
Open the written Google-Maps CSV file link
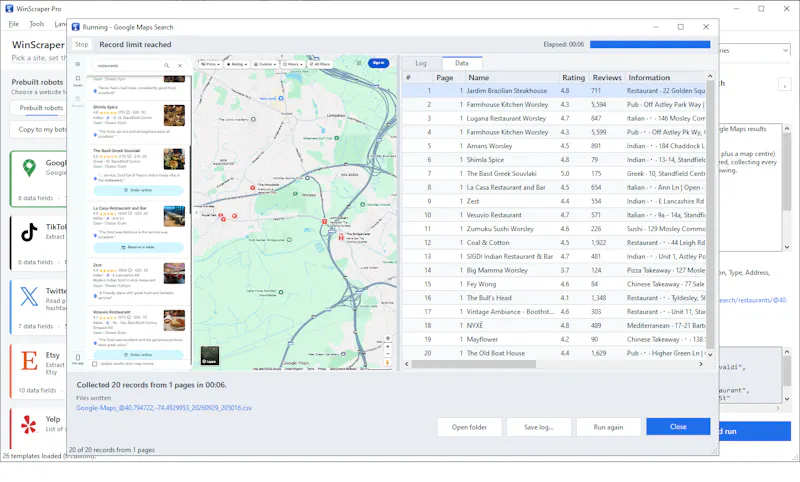click(164, 408)
